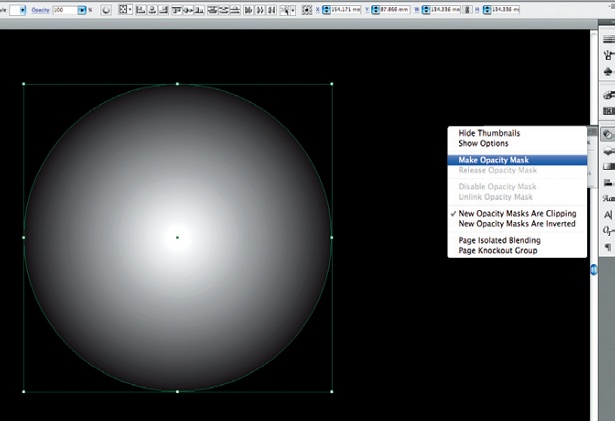Click the Y coordinate value field

coord(395,10)
